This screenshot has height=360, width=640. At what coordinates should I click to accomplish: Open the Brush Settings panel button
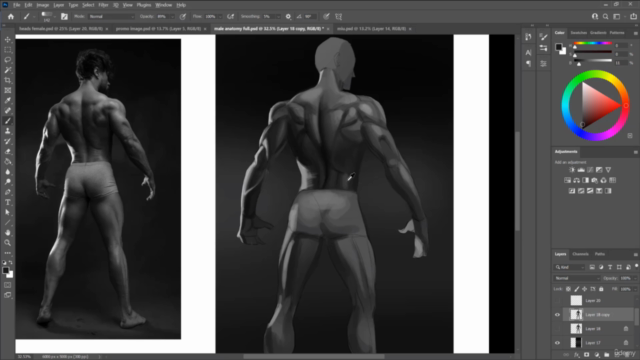click(x=64, y=17)
